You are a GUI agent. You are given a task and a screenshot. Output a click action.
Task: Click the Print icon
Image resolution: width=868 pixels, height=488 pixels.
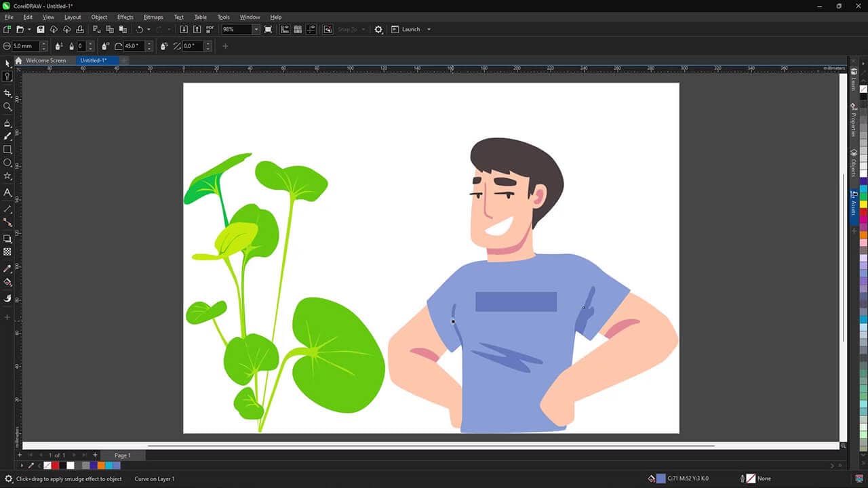[x=80, y=30]
